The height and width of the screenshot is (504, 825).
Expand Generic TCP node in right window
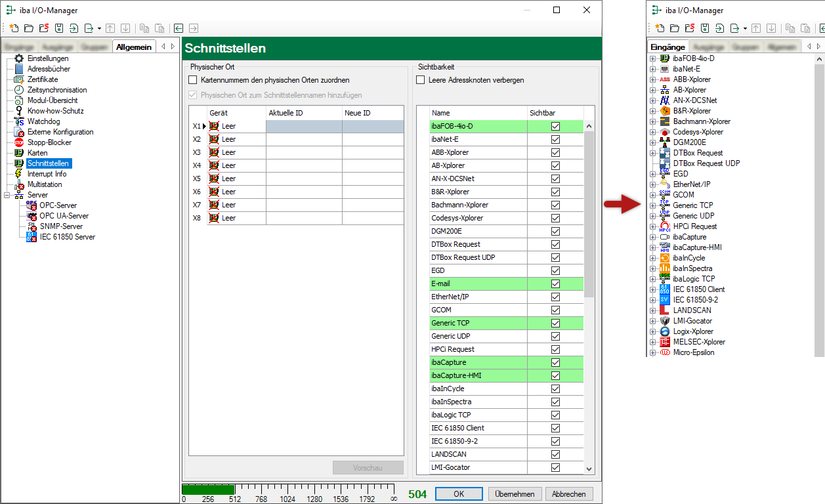click(652, 205)
